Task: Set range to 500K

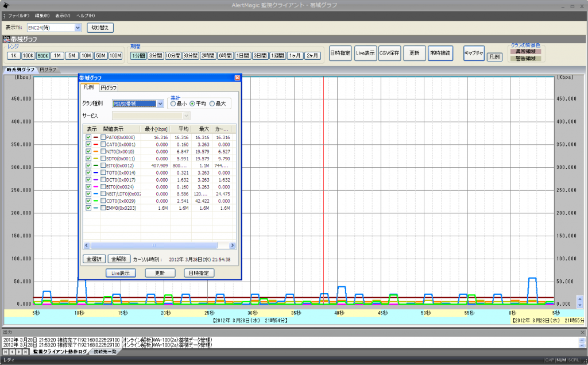Action: pyautogui.click(x=42, y=56)
